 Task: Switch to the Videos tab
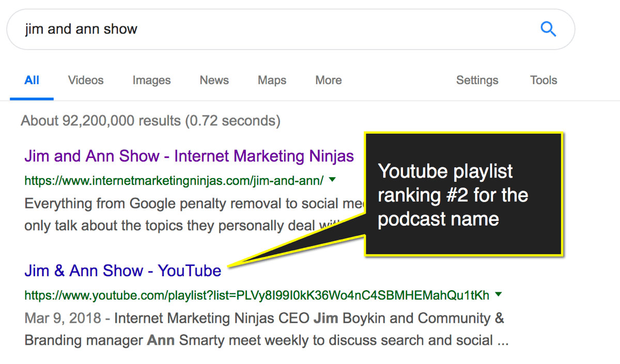click(86, 80)
